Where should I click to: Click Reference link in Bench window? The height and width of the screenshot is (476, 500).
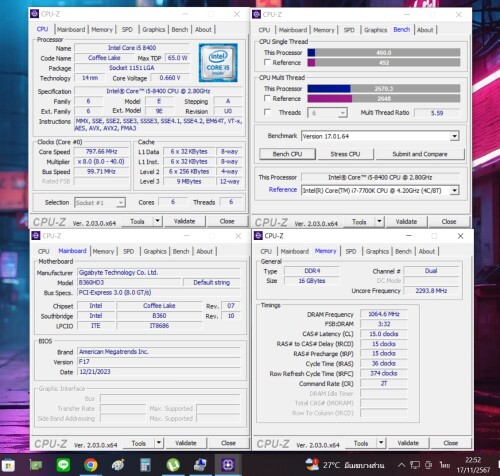(x=283, y=189)
